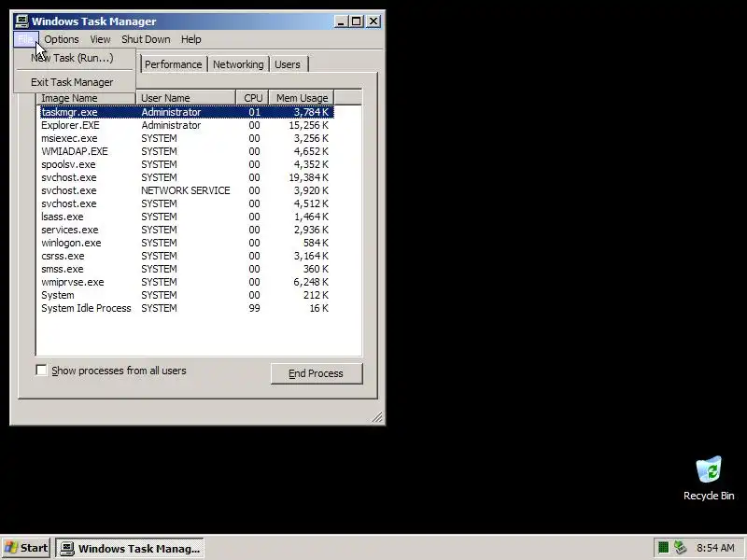747x560 pixels.
Task: Select the System process row
Action: (187, 295)
